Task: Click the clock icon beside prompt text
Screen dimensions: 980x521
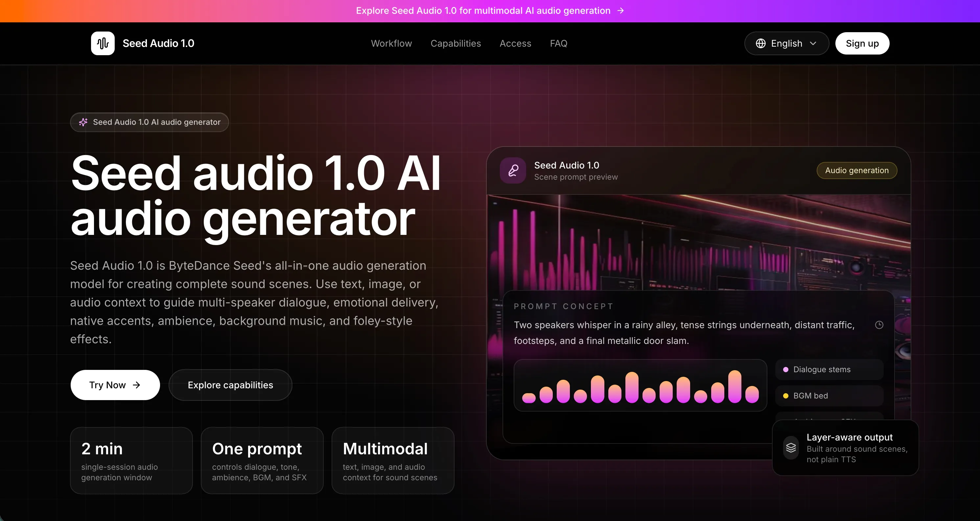Action: (x=879, y=325)
